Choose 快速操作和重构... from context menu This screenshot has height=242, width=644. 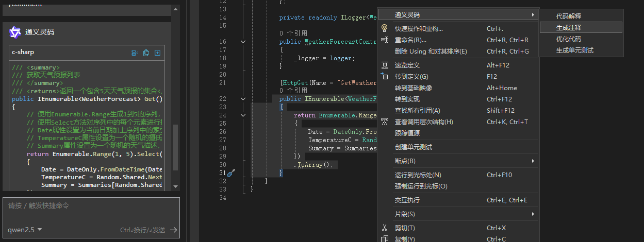pyautogui.click(x=458, y=29)
